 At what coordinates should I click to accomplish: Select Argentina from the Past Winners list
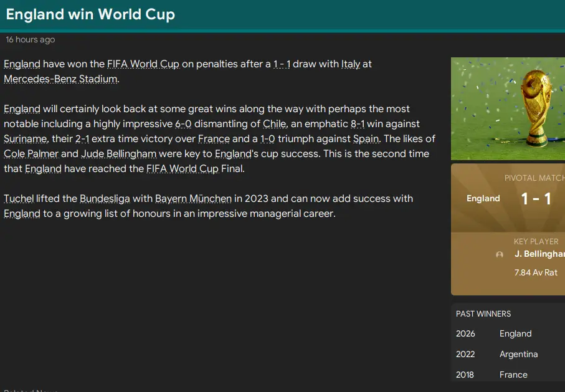[x=520, y=354]
